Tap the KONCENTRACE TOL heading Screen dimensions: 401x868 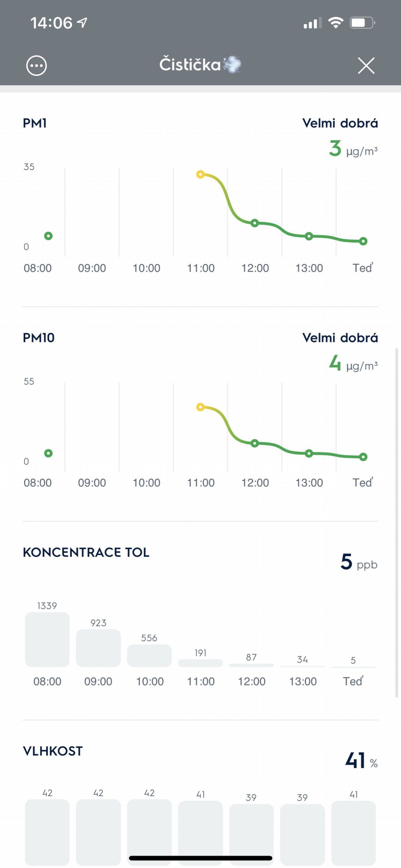pyautogui.click(x=86, y=552)
